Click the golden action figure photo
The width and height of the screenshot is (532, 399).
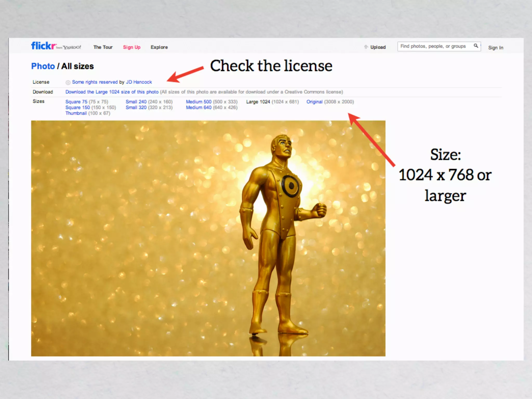click(208, 238)
